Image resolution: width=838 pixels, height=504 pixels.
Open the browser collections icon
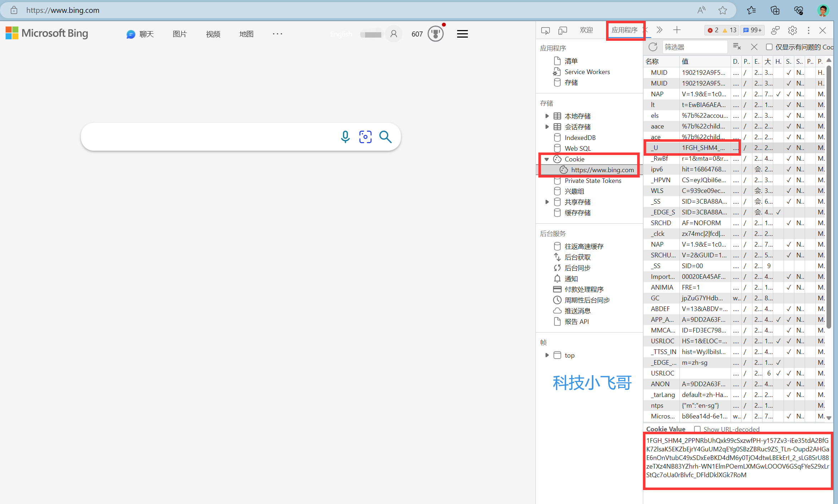pos(775,10)
